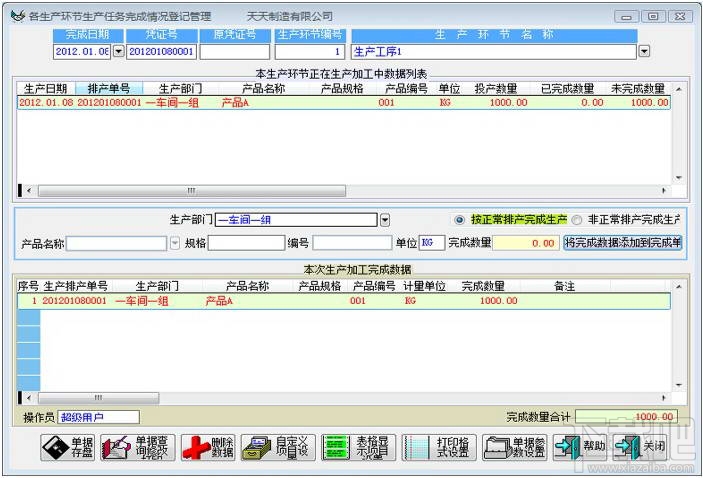Click 备注 column header in lower table

click(564, 286)
